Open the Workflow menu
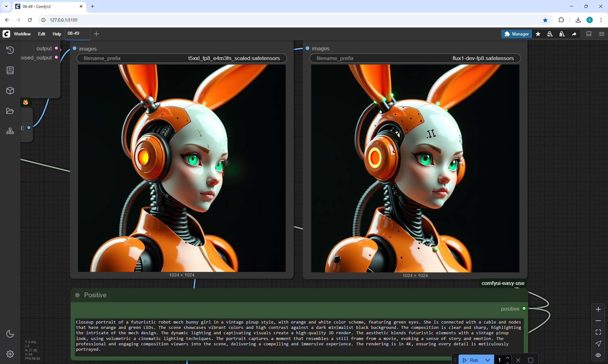Viewport: 608px width, 364px height. point(22,34)
